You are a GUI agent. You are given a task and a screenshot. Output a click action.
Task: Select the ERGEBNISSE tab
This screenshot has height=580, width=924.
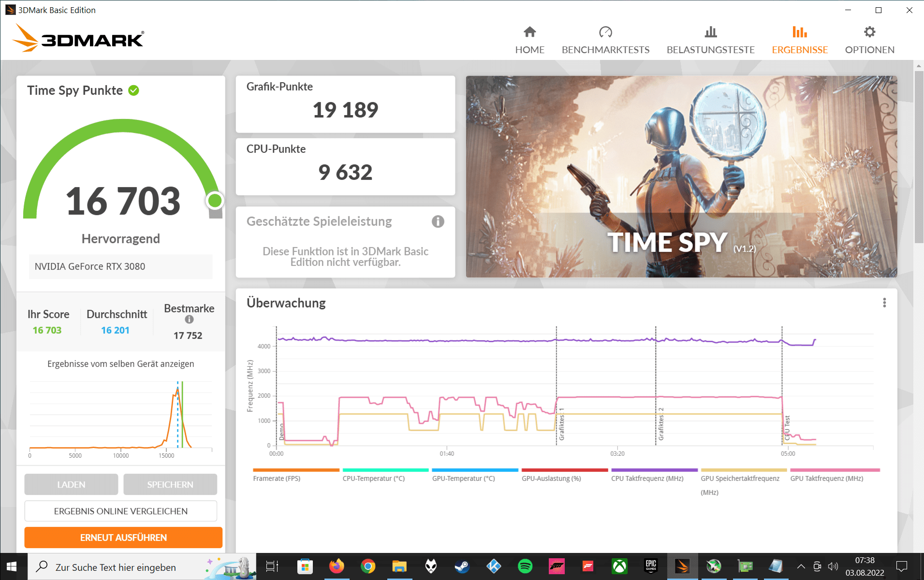800,41
